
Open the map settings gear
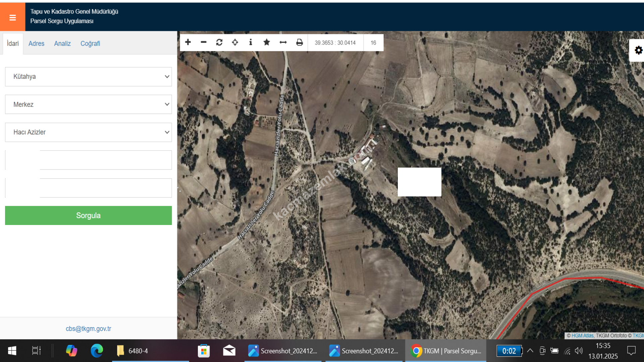point(638,50)
